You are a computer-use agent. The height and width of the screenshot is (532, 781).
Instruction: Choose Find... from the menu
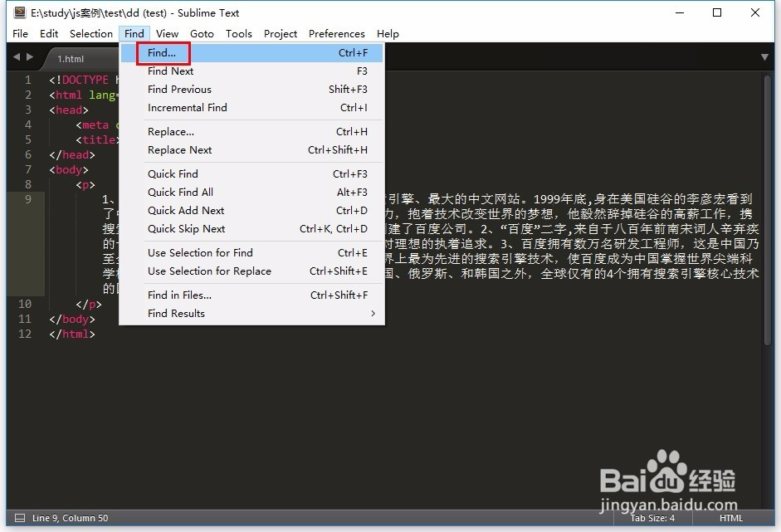[252, 53]
